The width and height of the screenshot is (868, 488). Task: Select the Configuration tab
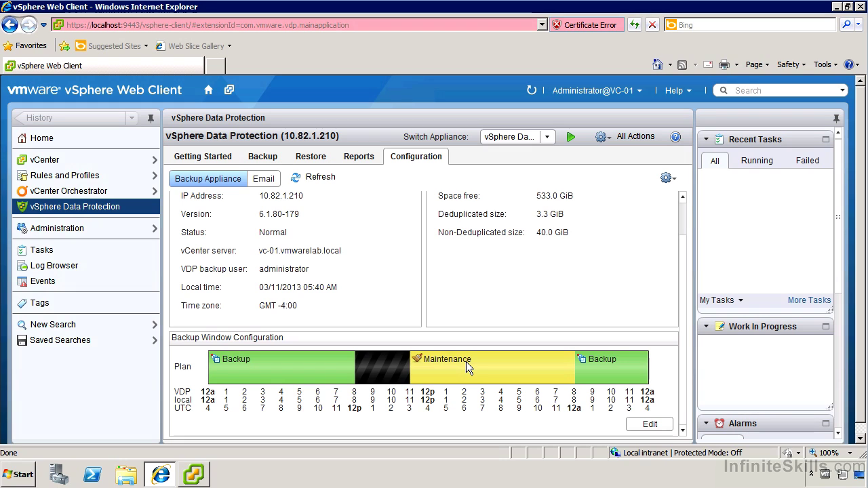tap(416, 157)
